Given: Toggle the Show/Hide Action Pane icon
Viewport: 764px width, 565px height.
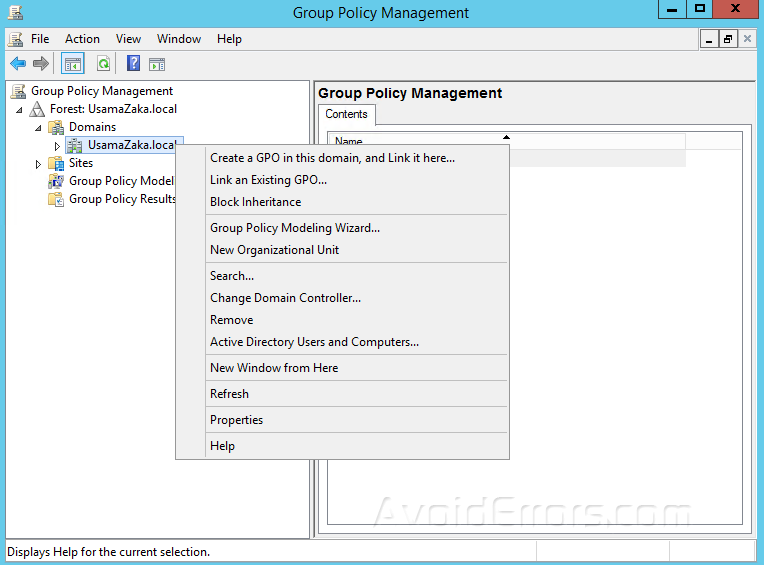Looking at the screenshot, I should 157,64.
